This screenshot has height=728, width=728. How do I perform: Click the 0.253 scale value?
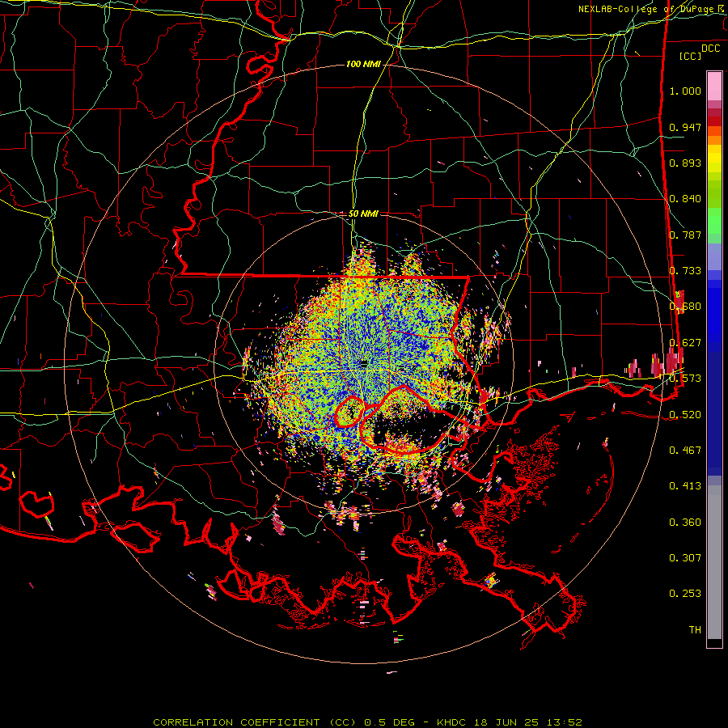point(685,594)
